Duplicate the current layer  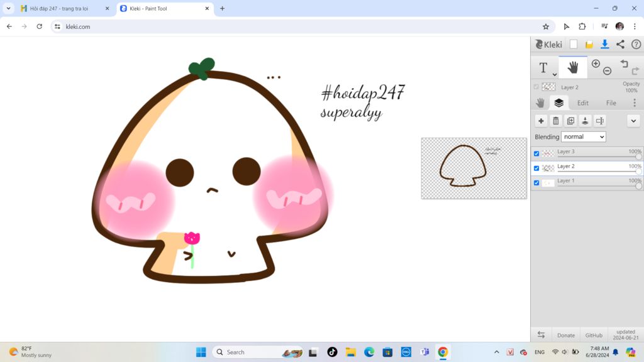point(570,121)
